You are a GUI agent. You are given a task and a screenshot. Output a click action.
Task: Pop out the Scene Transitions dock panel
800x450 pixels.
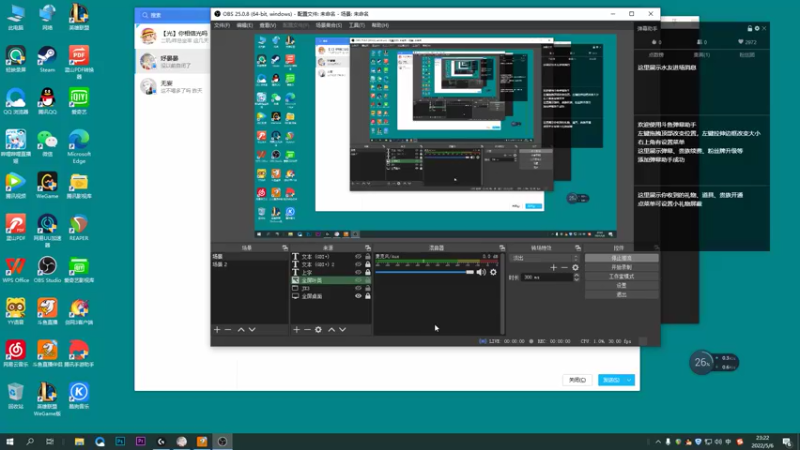pyautogui.click(x=578, y=248)
